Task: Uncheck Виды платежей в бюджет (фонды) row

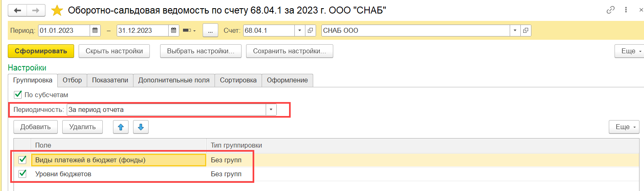Action: pyautogui.click(x=23, y=160)
